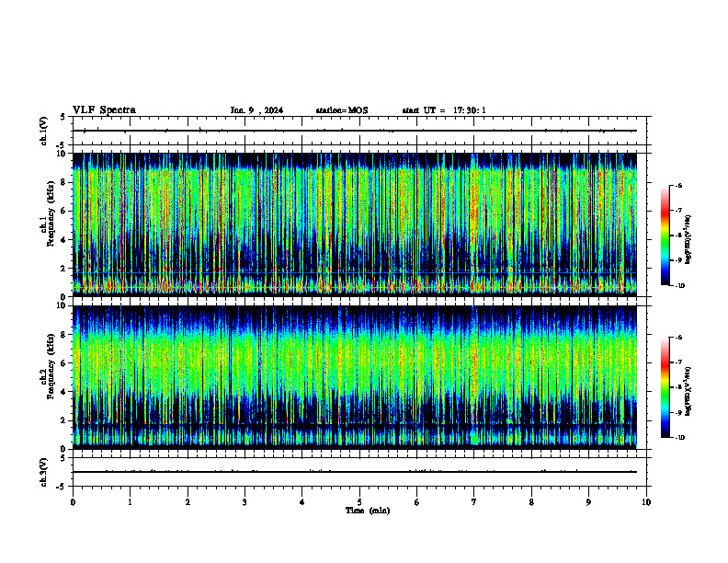Click the 'ch.3(V)' axis label

point(43,472)
